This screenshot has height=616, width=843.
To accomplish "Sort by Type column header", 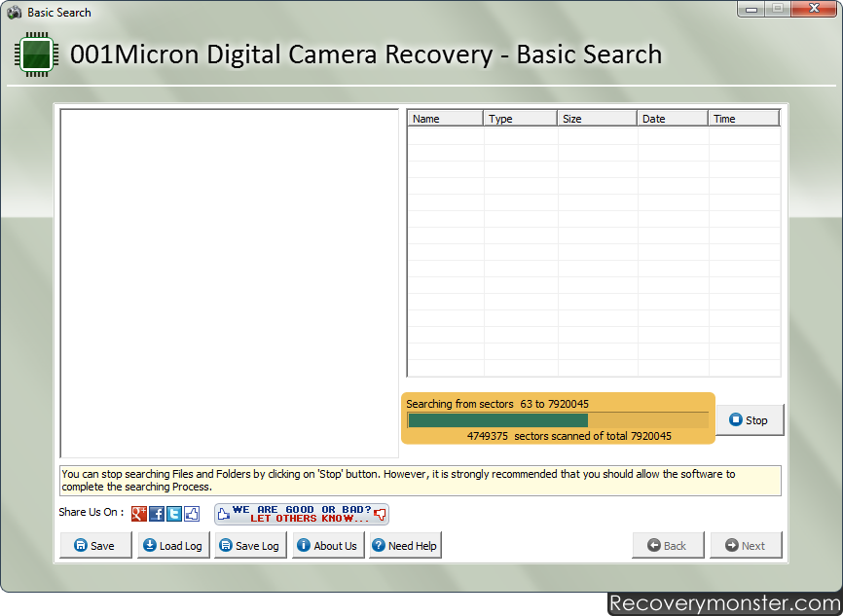I will tap(521, 119).
